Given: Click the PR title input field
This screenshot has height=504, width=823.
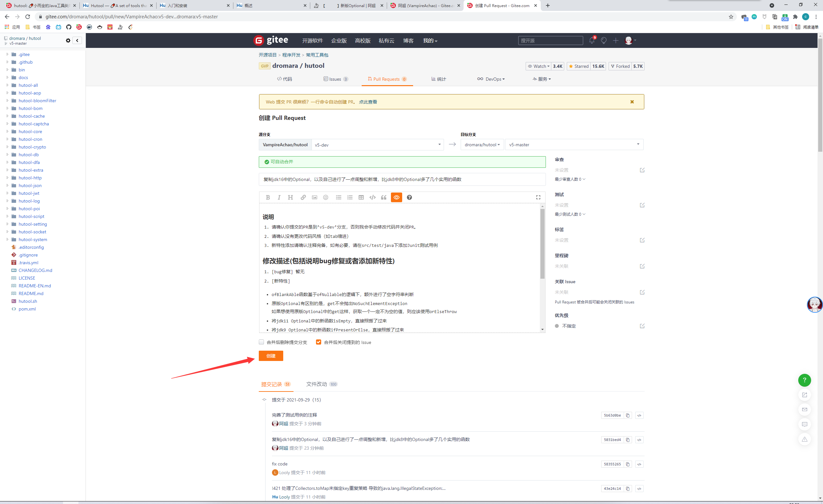Looking at the screenshot, I should click(x=402, y=179).
